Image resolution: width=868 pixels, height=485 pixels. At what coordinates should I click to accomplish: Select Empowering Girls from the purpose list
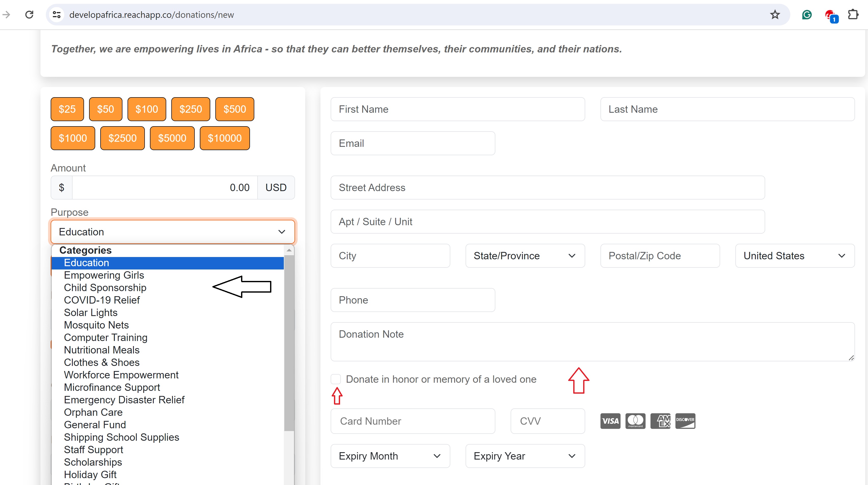[x=168, y=275]
